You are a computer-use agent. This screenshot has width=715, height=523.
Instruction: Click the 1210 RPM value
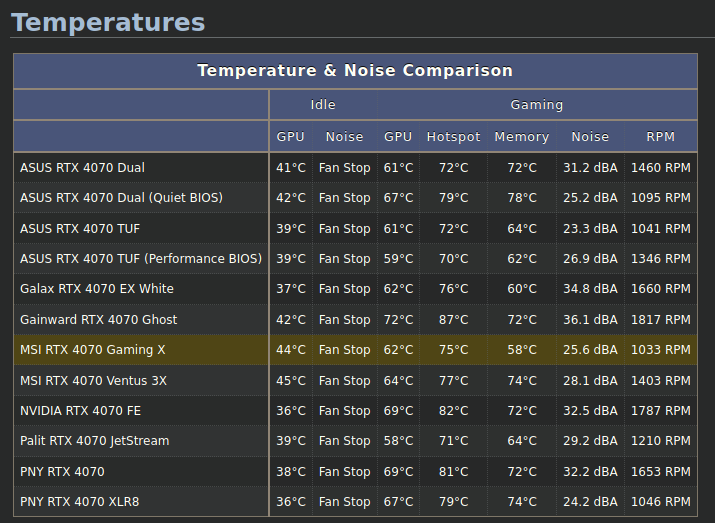(x=660, y=441)
